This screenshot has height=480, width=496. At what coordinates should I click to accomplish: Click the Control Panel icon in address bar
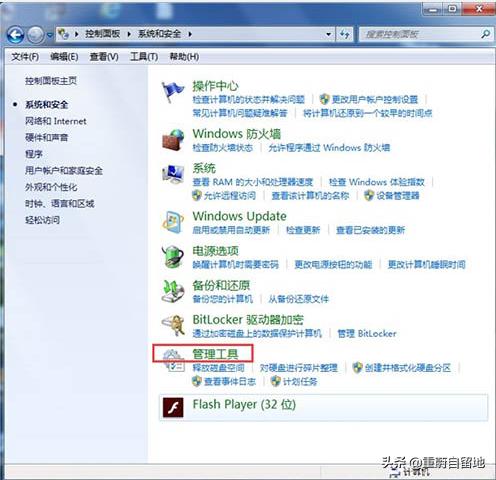pos(63,34)
